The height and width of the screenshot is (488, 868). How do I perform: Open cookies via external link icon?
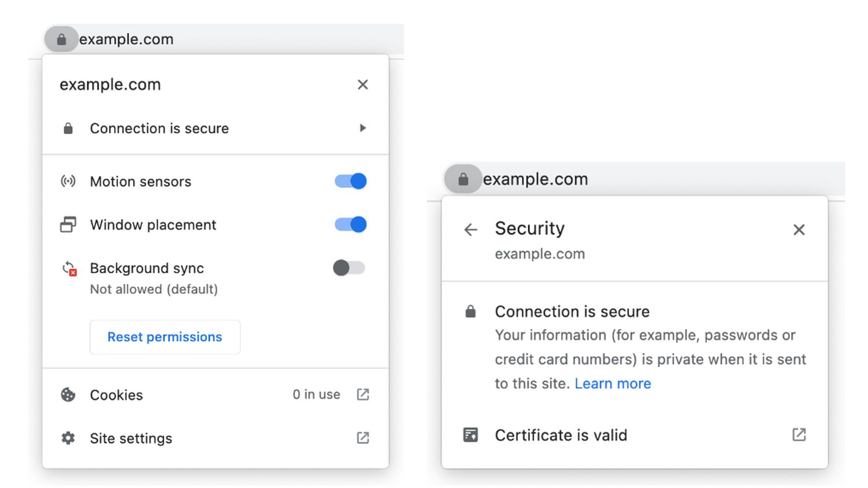click(x=363, y=394)
